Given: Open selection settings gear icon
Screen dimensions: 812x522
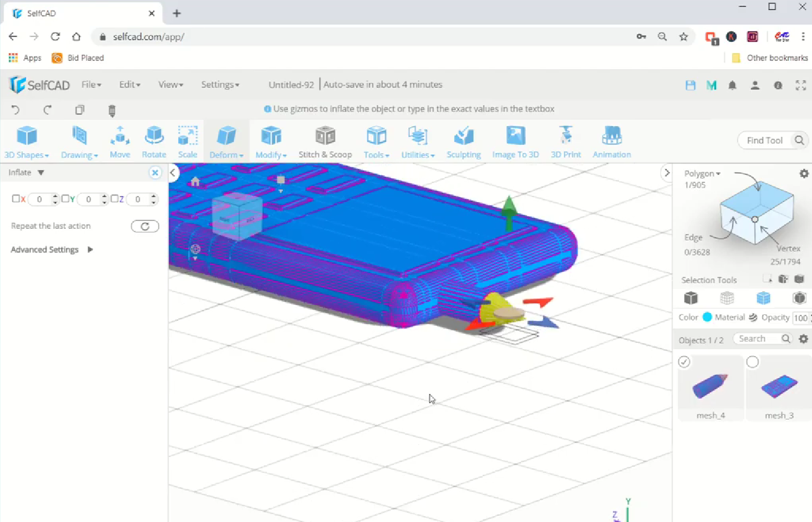Looking at the screenshot, I should point(804,173).
